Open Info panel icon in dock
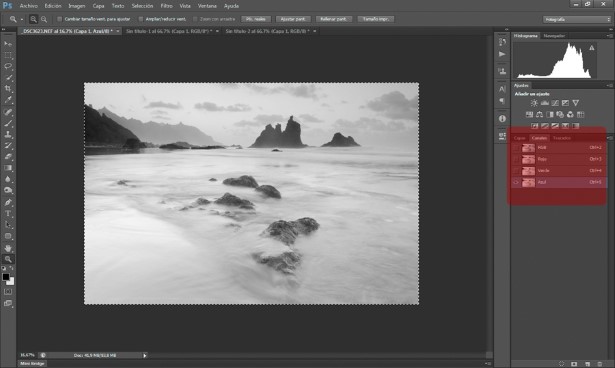Viewport: 615px width, 368px height. tap(502, 118)
